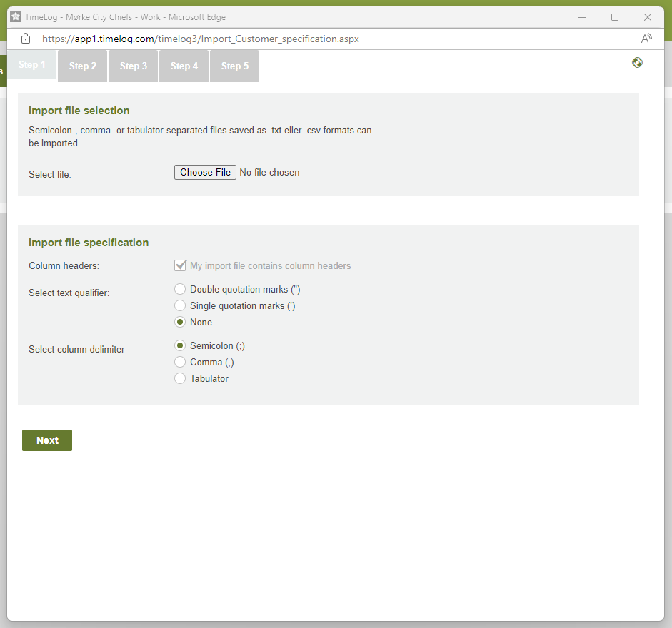Screen dimensions: 672x628
Task: Click the URL in the address bar
Action: (x=201, y=39)
